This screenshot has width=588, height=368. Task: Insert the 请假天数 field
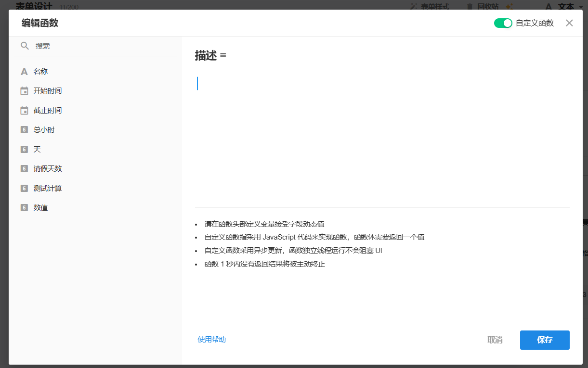click(48, 169)
